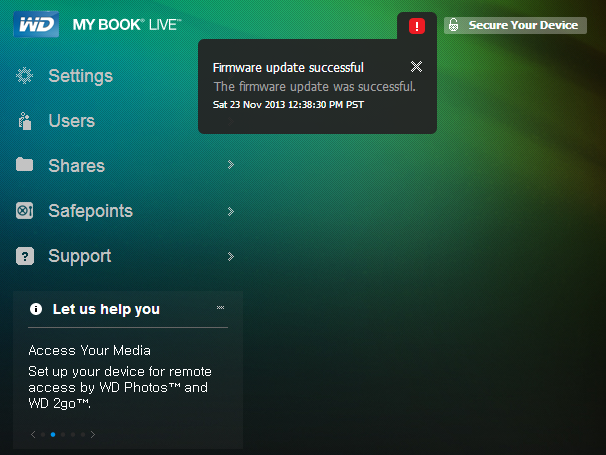The width and height of the screenshot is (606, 455).
Task: Expand the Shares submenu arrow
Action: click(x=230, y=165)
